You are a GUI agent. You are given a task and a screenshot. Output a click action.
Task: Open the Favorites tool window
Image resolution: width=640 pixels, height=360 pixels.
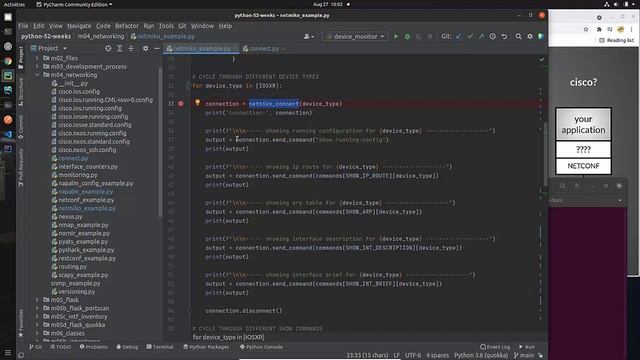tap(21, 323)
